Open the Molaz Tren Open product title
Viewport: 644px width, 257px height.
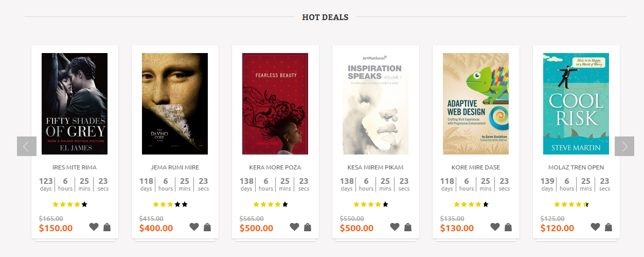point(576,167)
